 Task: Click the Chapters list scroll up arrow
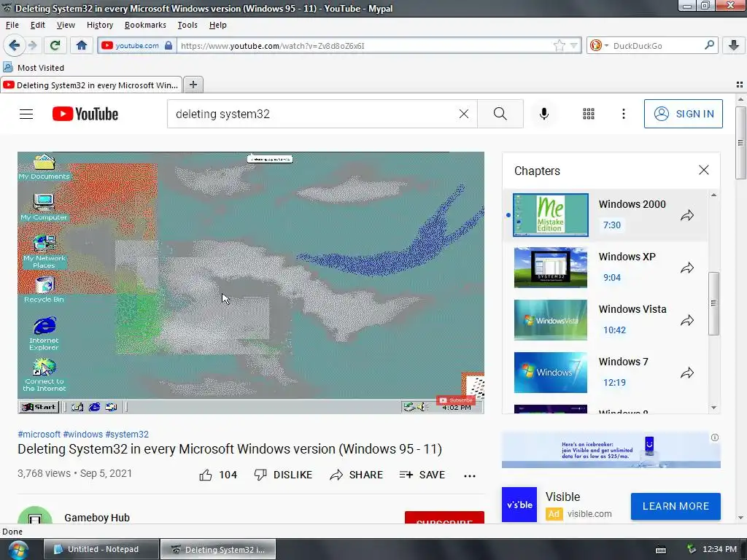[713, 195]
